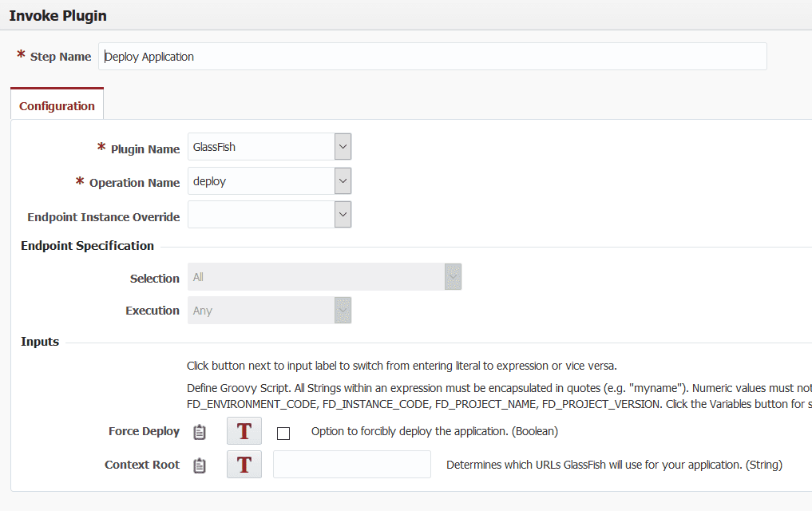The height and width of the screenshot is (511, 812).
Task: Click into the Context Root text field
Action: pos(352,465)
